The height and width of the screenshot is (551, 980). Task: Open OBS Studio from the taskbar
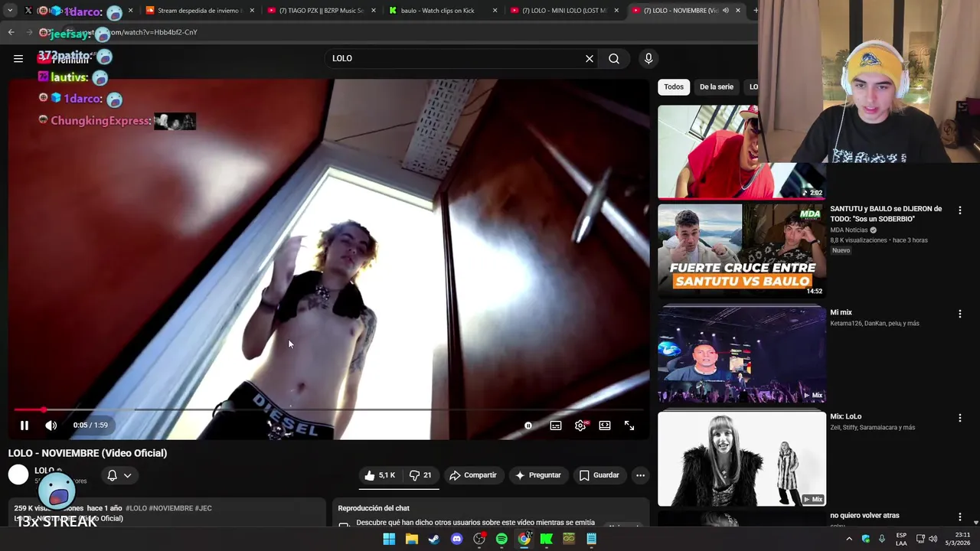[479, 539]
